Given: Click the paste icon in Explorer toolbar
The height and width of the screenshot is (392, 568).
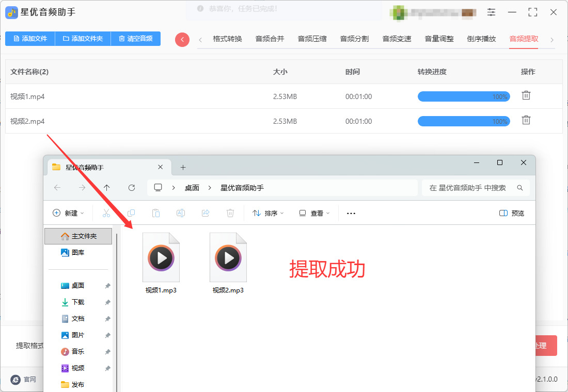Looking at the screenshot, I should pyautogui.click(x=156, y=213).
